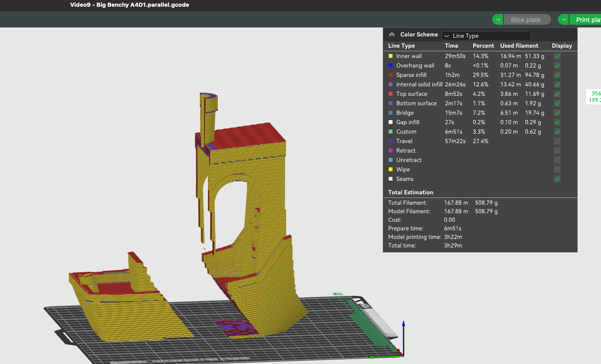The width and height of the screenshot is (601, 364).
Task: Click the Slice plate button
Action: click(x=527, y=20)
